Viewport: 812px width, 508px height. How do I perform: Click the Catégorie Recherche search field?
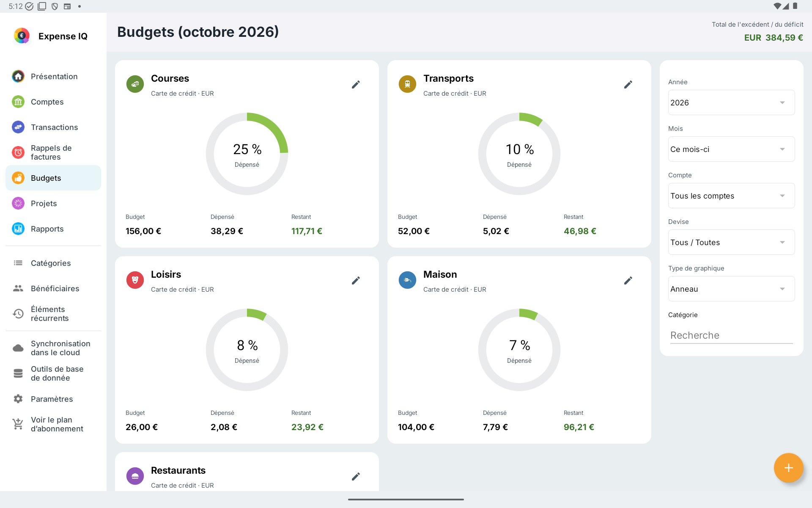[x=731, y=335]
